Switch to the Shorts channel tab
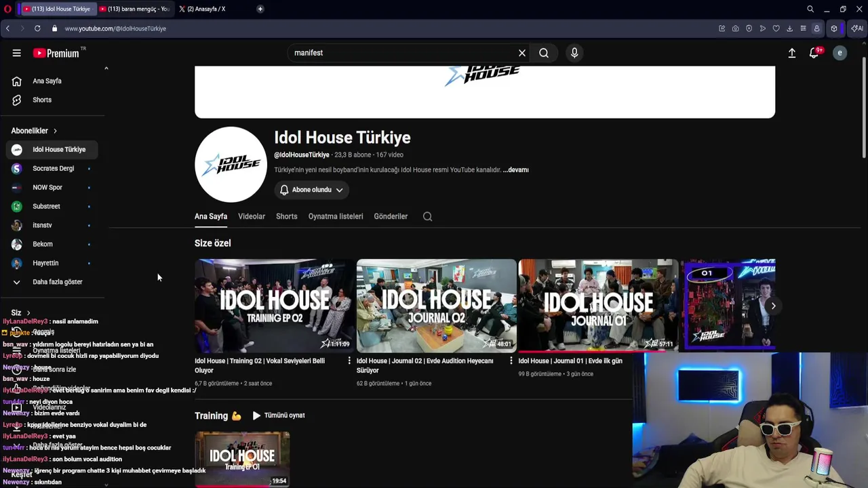 click(x=287, y=216)
